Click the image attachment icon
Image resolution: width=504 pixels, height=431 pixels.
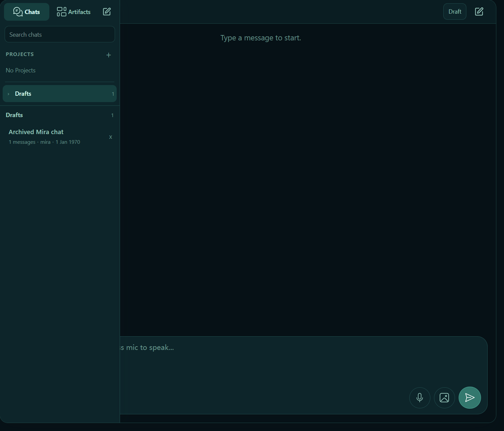(x=444, y=398)
